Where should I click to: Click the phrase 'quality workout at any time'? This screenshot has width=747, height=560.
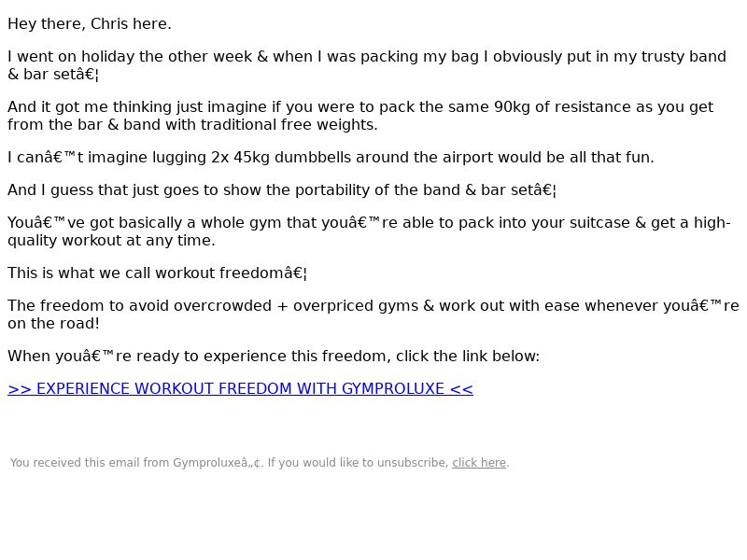click(111, 241)
